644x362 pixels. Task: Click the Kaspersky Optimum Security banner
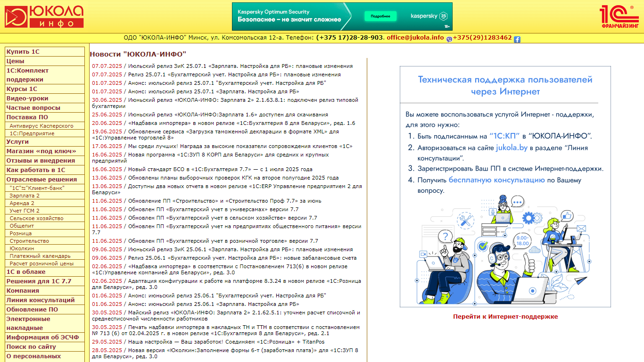pos(342,16)
